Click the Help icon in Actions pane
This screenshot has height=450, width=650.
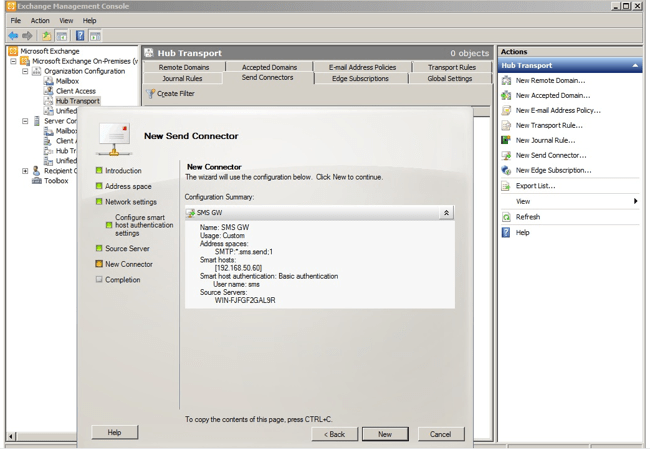506,232
